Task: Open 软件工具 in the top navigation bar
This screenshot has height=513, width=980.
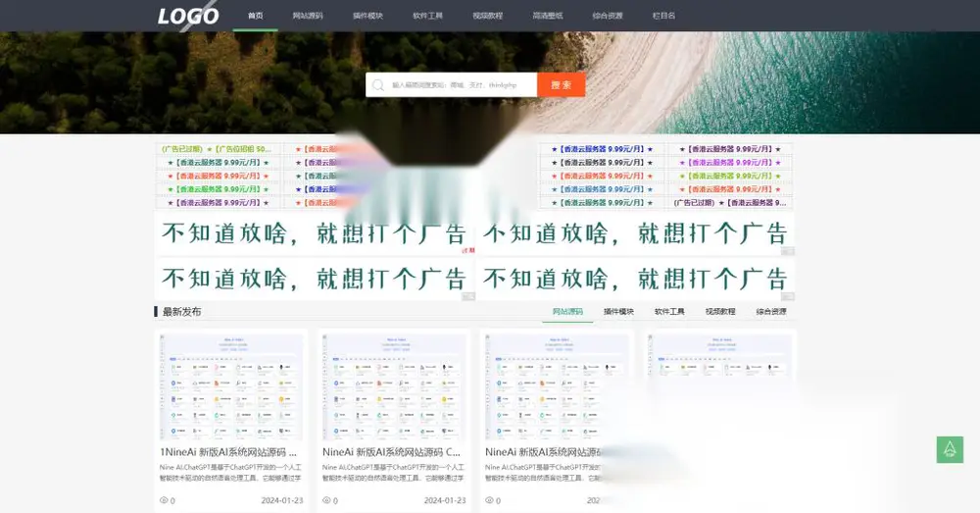Action: pyautogui.click(x=427, y=16)
